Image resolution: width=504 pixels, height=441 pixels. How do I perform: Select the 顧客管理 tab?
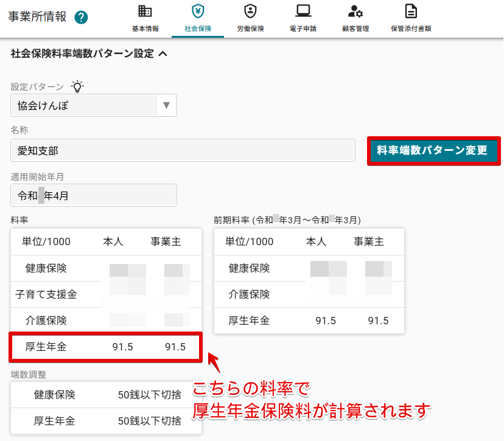pyautogui.click(x=355, y=19)
